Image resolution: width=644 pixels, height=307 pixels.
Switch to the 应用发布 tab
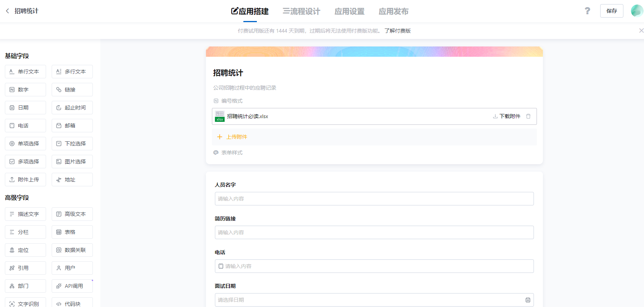point(394,11)
